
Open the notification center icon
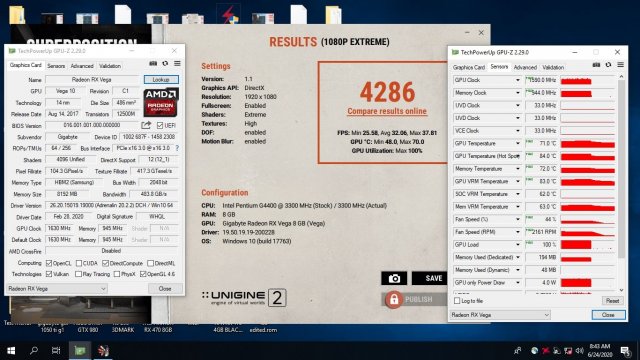click(x=625, y=351)
